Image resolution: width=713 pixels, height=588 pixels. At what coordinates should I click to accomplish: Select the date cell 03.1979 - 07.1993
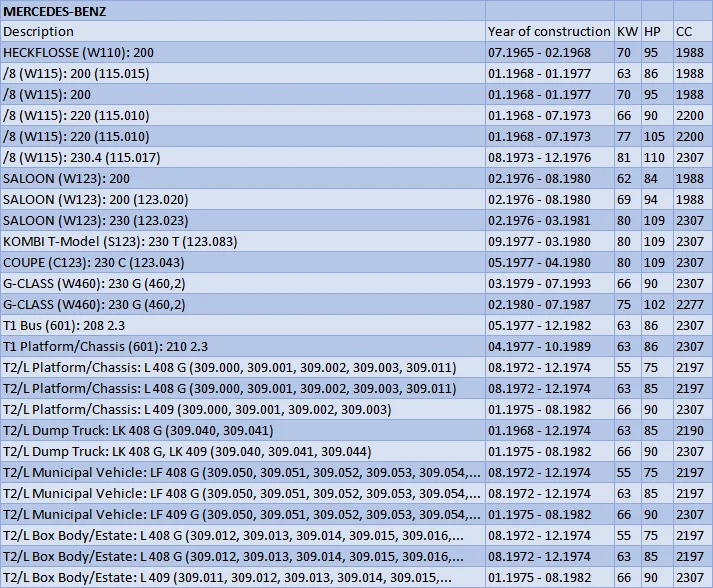pyautogui.click(x=549, y=284)
